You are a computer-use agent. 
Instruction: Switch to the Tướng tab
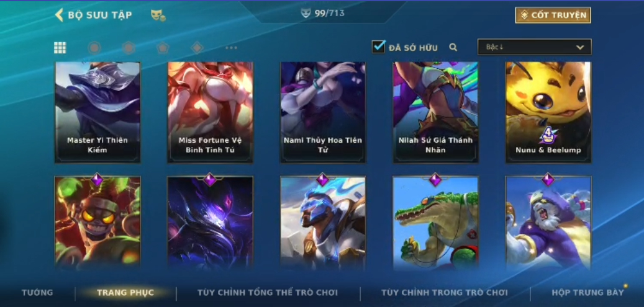pos(37,293)
